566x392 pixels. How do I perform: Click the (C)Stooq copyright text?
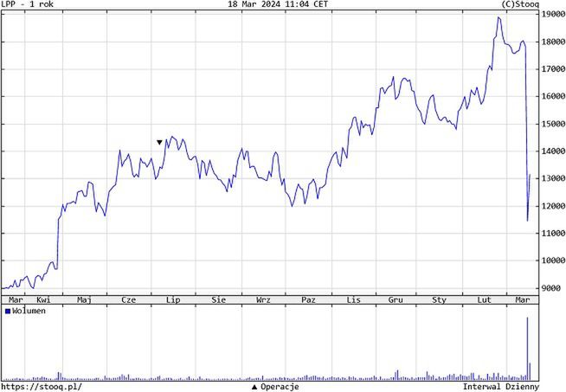point(520,4)
